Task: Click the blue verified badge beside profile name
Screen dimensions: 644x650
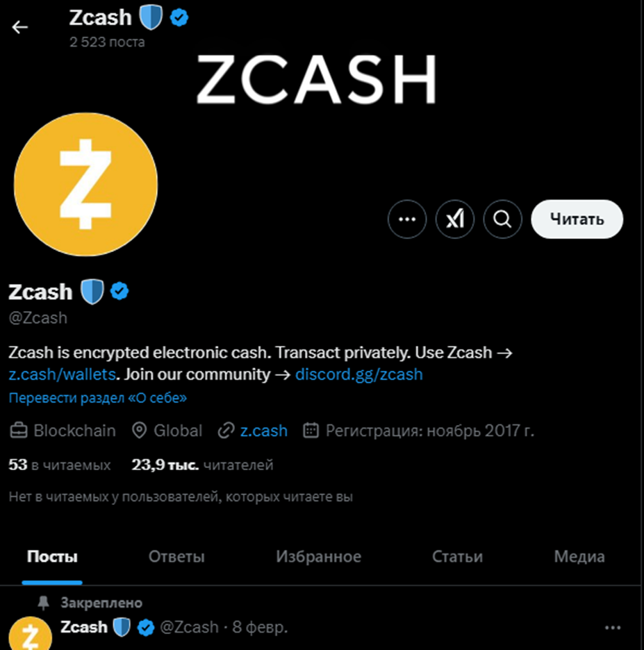Action: point(120,292)
